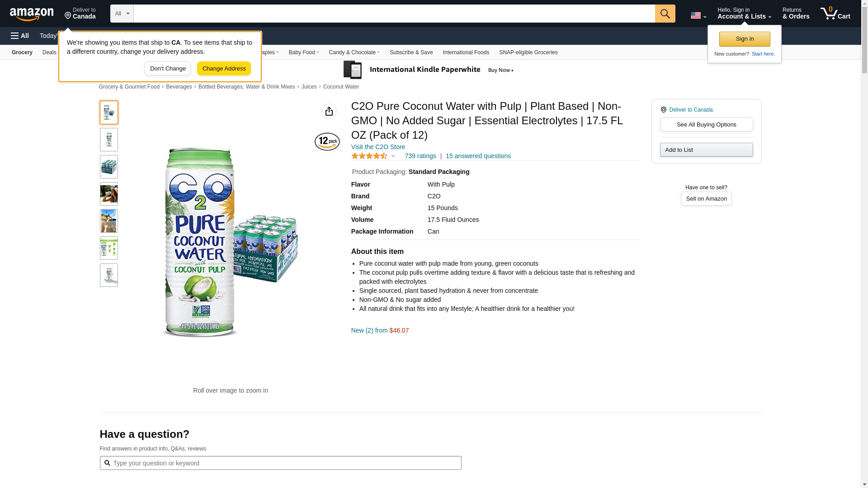Image resolution: width=868 pixels, height=488 pixels.
Task: Expand the star ratings breakdown chevron
Action: (x=393, y=156)
